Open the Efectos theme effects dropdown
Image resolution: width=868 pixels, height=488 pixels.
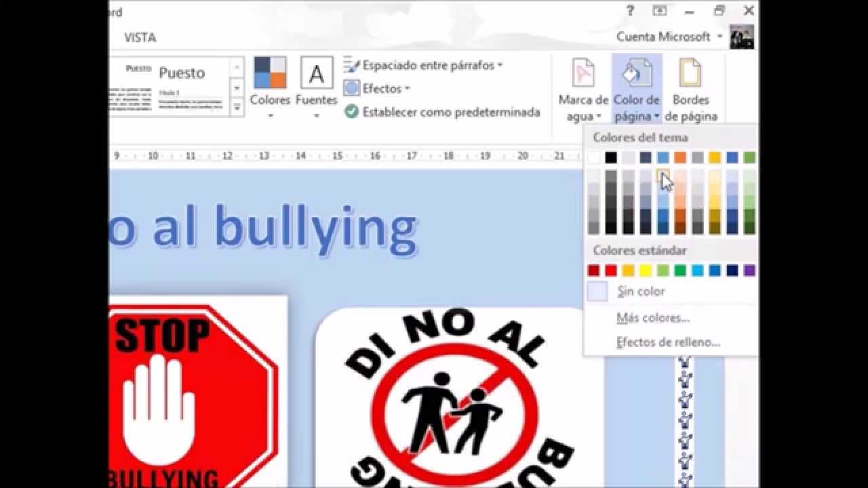tap(377, 89)
